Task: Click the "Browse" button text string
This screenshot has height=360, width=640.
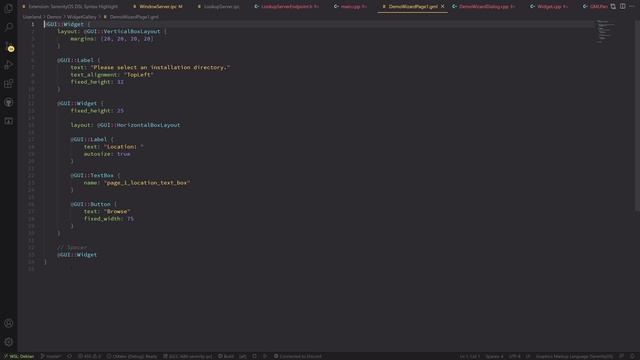Action: (117, 211)
